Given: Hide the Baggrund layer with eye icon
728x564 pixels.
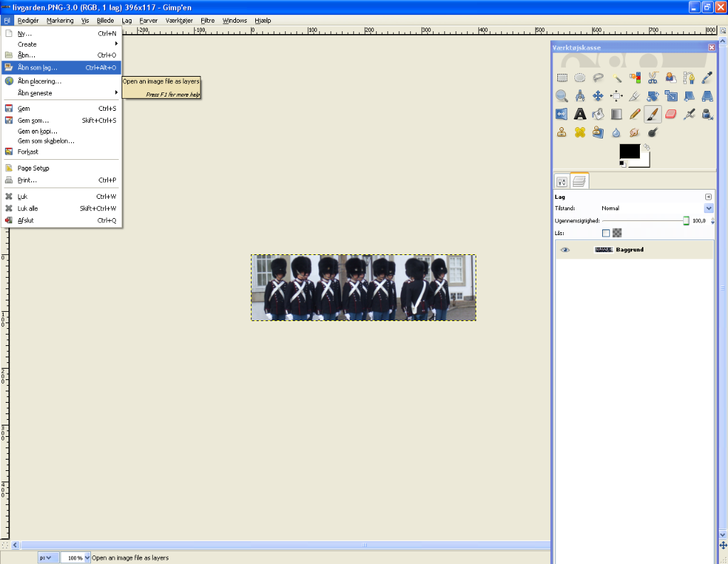Looking at the screenshot, I should (565, 250).
